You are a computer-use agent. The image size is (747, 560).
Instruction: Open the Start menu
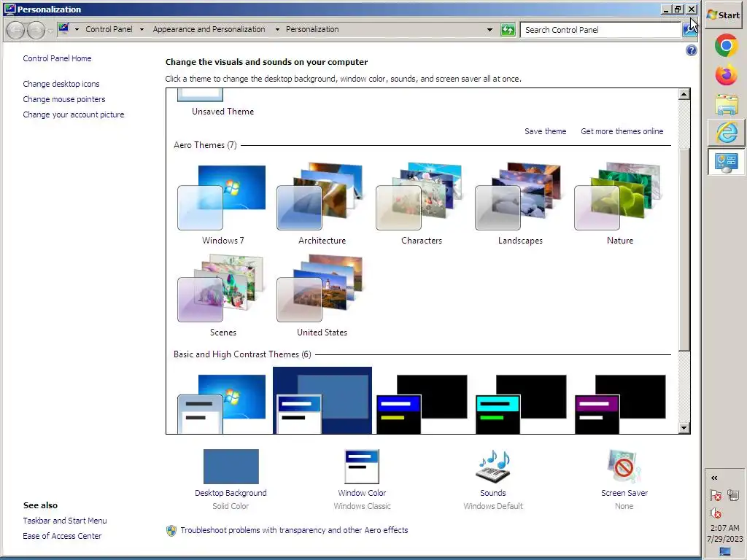[x=724, y=15]
